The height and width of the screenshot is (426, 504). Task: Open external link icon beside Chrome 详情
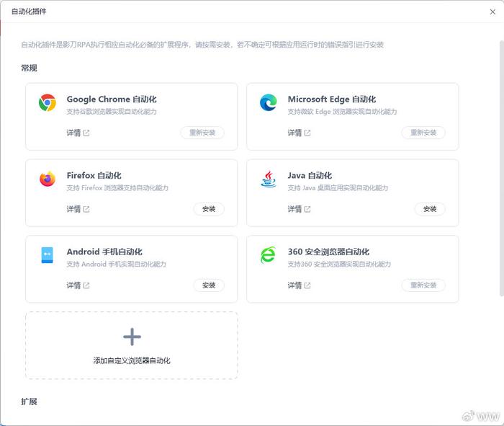[x=86, y=133]
